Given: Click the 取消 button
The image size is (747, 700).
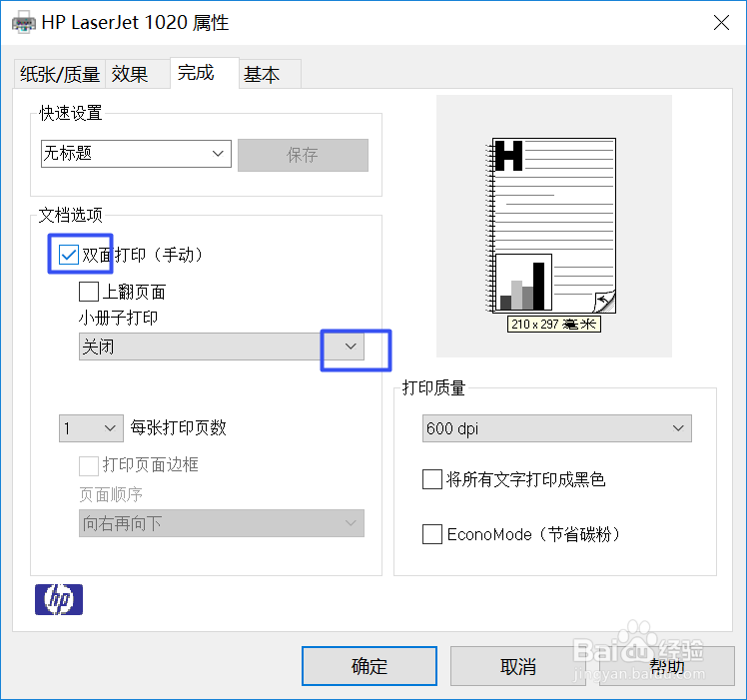Looking at the screenshot, I should point(518,666).
